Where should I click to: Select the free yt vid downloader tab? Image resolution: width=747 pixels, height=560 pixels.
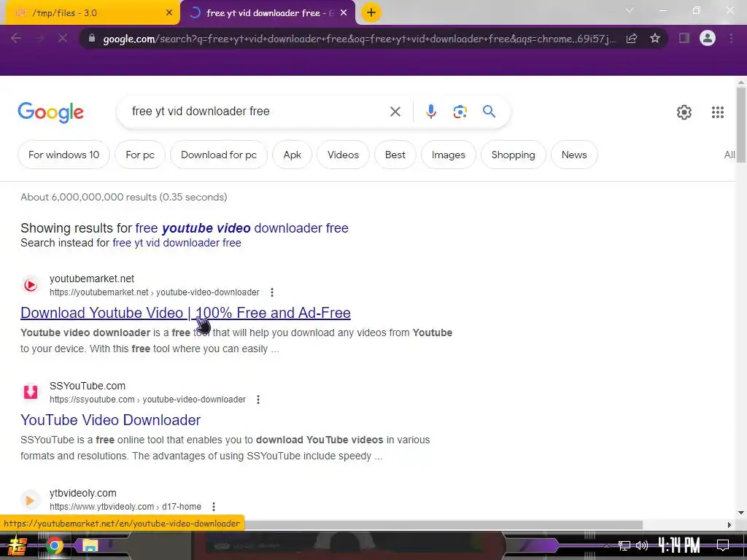(x=268, y=13)
